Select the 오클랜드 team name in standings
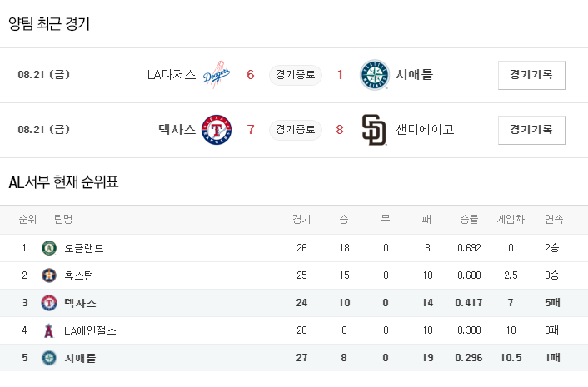Screen dimensions: 588x387 (x=83, y=248)
